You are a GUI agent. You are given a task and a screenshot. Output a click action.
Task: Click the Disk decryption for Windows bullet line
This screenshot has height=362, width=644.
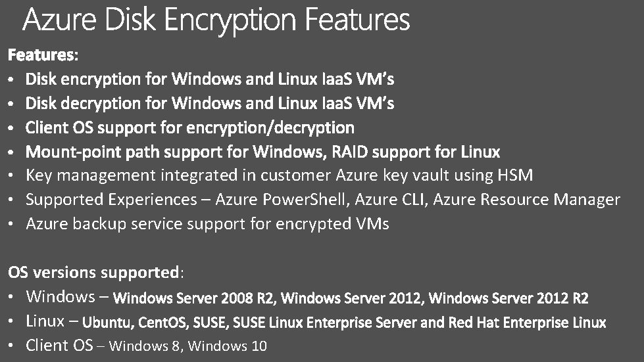coord(210,103)
